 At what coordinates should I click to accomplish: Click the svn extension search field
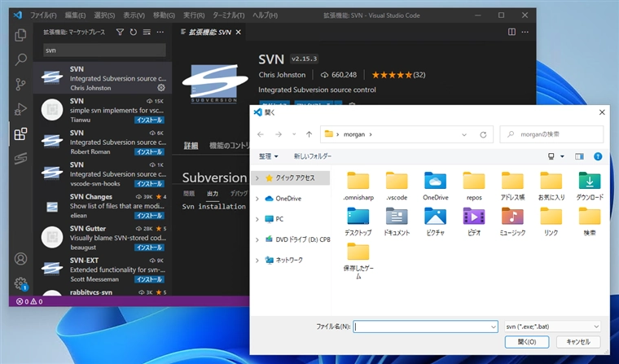pos(104,50)
